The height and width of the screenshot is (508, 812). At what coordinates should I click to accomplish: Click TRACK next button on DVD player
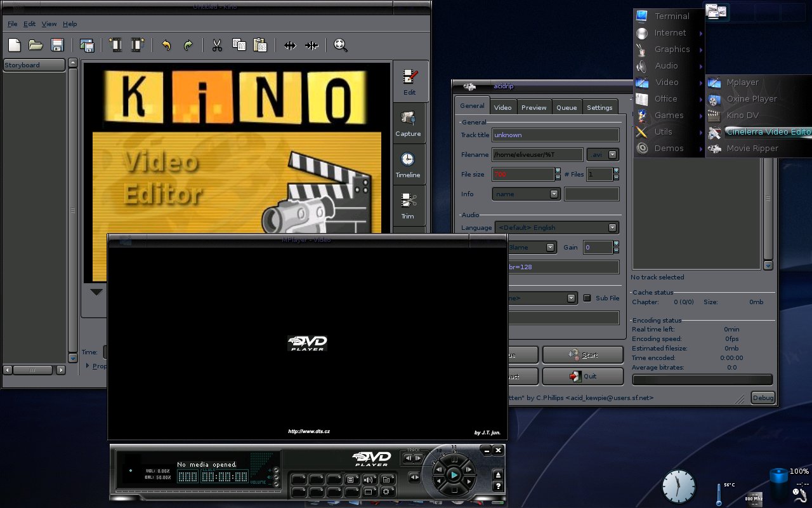coord(418,458)
